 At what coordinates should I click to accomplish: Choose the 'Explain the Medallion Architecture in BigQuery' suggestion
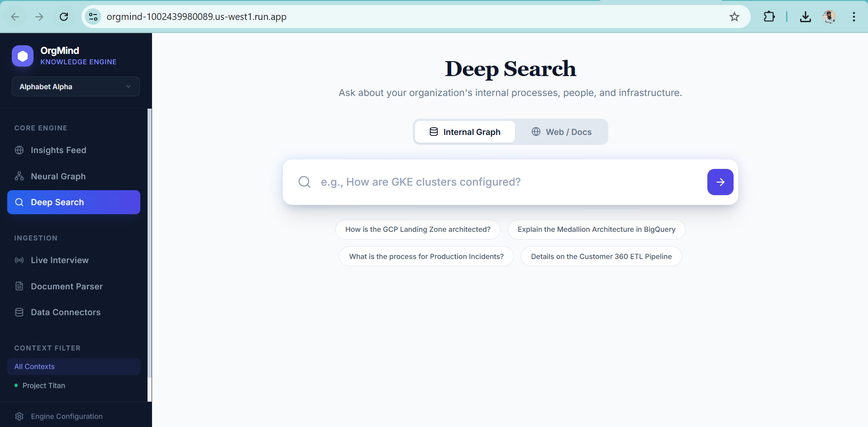pos(596,230)
